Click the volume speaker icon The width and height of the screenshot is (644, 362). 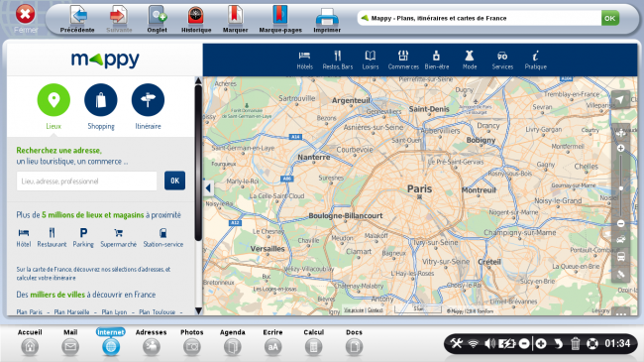489,343
